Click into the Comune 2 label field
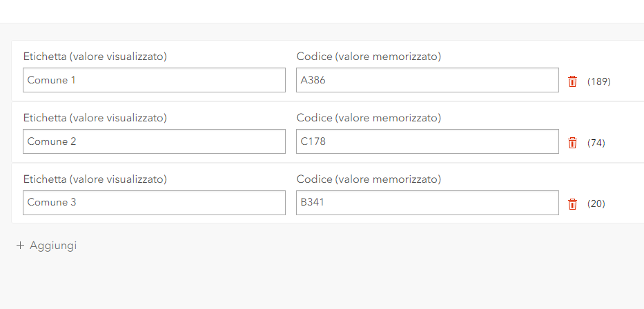644x309 pixels. (154, 141)
